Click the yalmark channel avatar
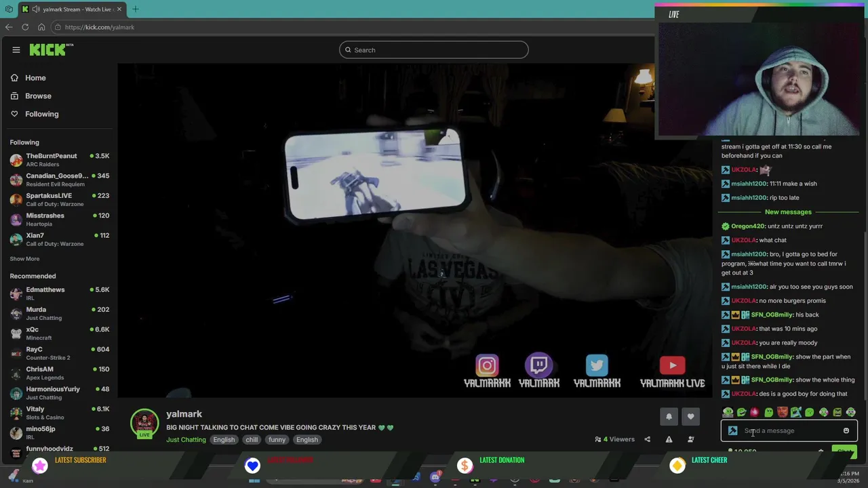This screenshot has width=868, height=488. (x=144, y=423)
